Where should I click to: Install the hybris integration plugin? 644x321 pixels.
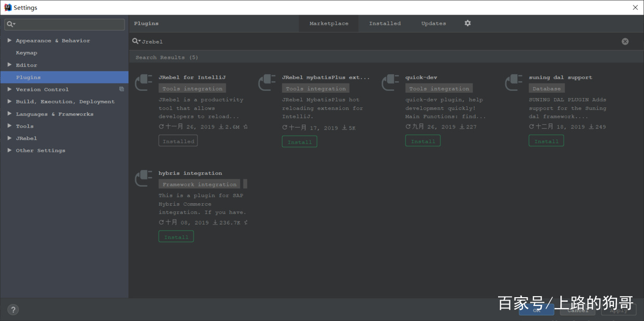tap(176, 237)
